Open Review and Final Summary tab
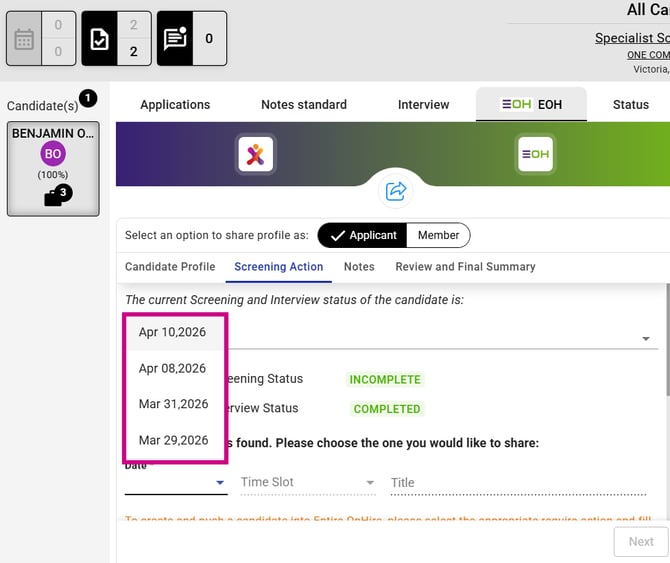This screenshot has width=670, height=563. 465,267
